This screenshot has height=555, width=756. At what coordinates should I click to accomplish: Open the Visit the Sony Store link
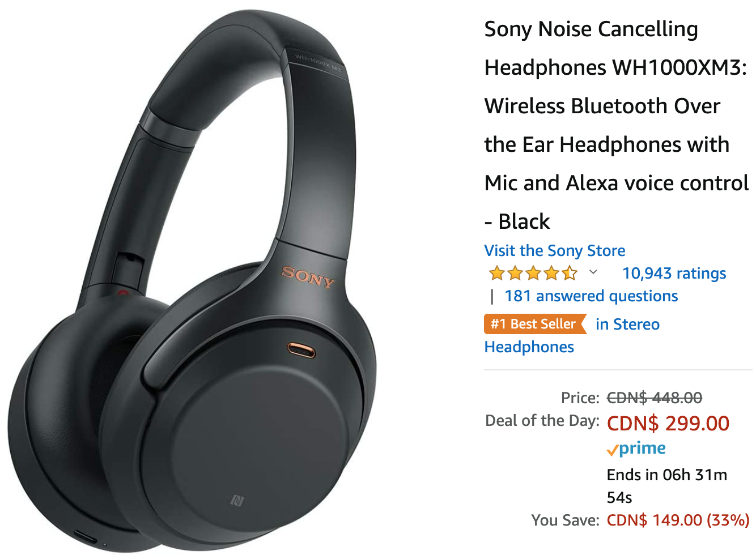pyautogui.click(x=554, y=250)
